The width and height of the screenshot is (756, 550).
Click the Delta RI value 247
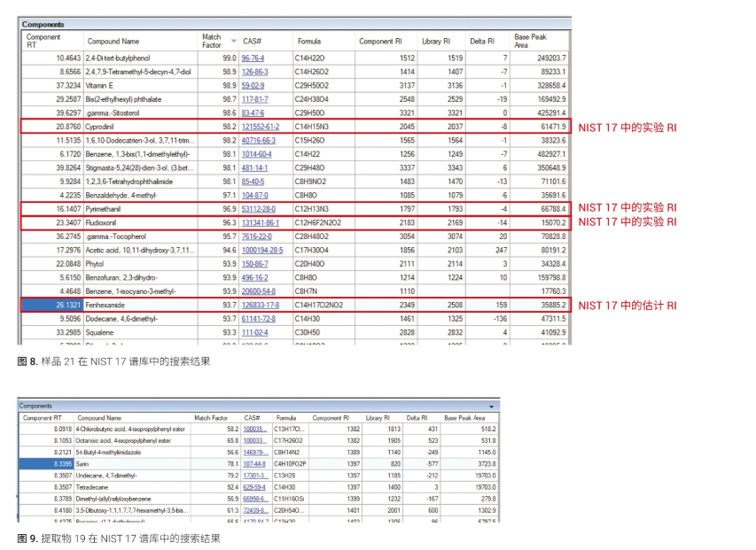[x=501, y=251]
